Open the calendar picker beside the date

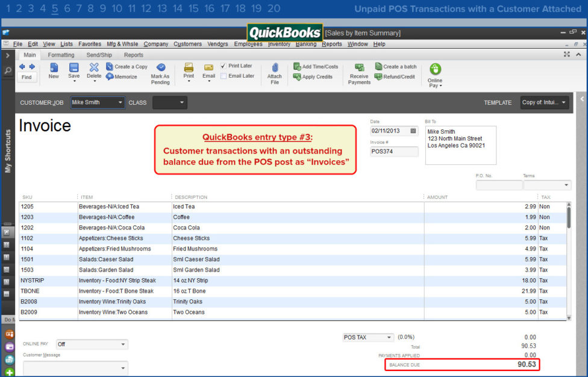(413, 131)
